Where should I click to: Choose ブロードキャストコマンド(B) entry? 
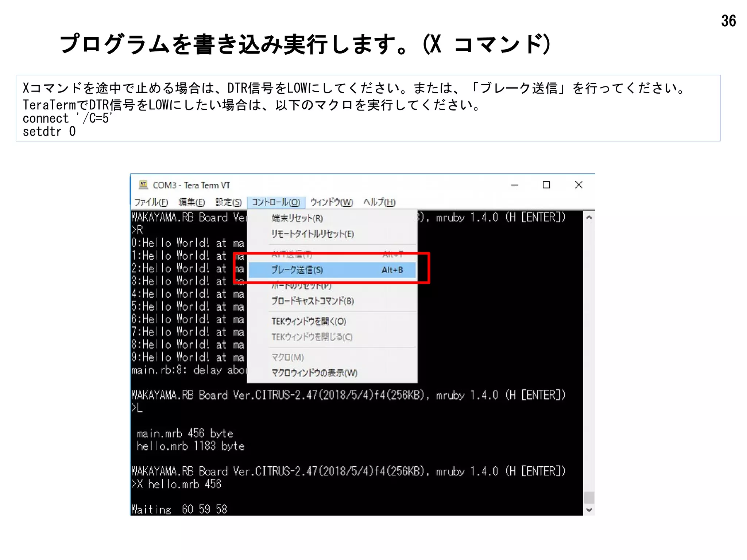tap(332, 301)
